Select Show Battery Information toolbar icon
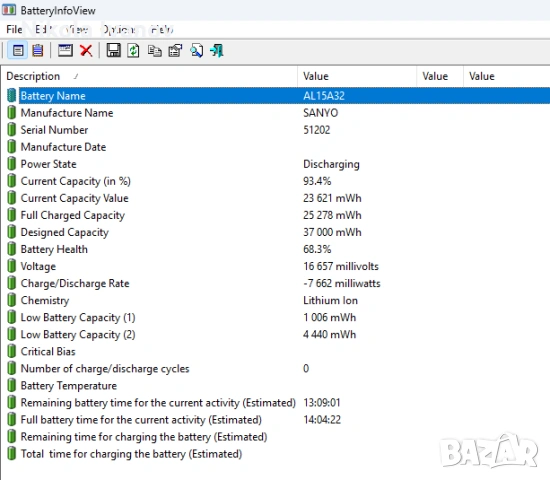This screenshot has width=550, height=480. click(x=18, y=51)
